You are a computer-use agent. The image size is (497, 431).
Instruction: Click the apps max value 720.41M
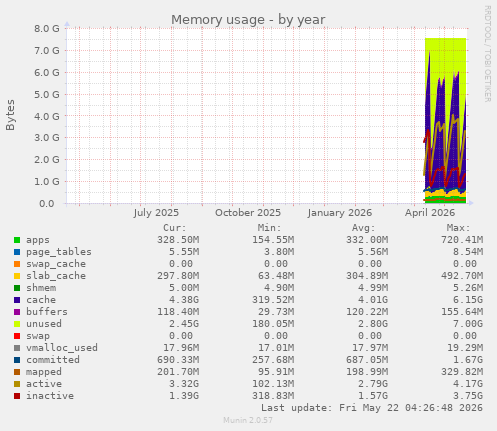[x=462, y=240]
